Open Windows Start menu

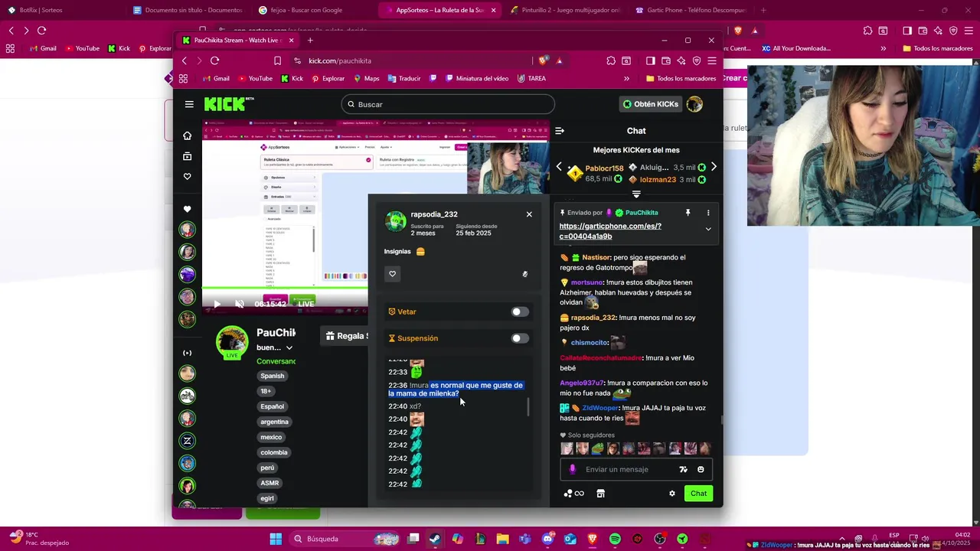[x=276, y=539]
